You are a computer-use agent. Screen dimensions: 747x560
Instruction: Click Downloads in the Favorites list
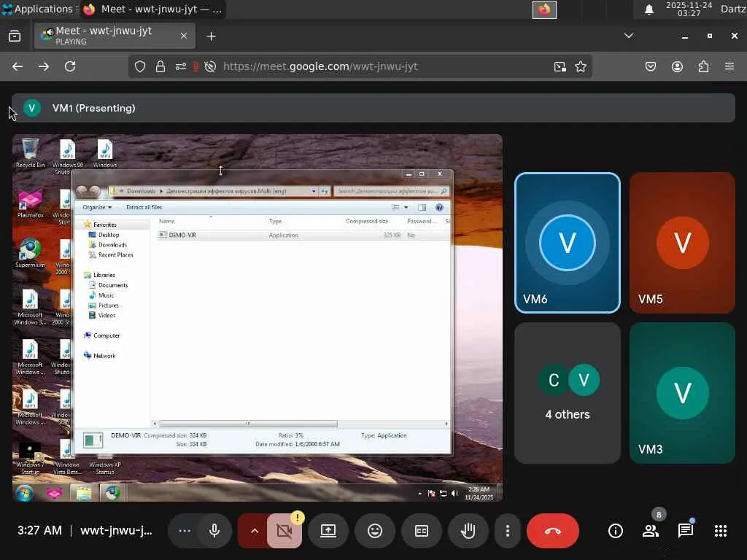click(x=112, y=245)
